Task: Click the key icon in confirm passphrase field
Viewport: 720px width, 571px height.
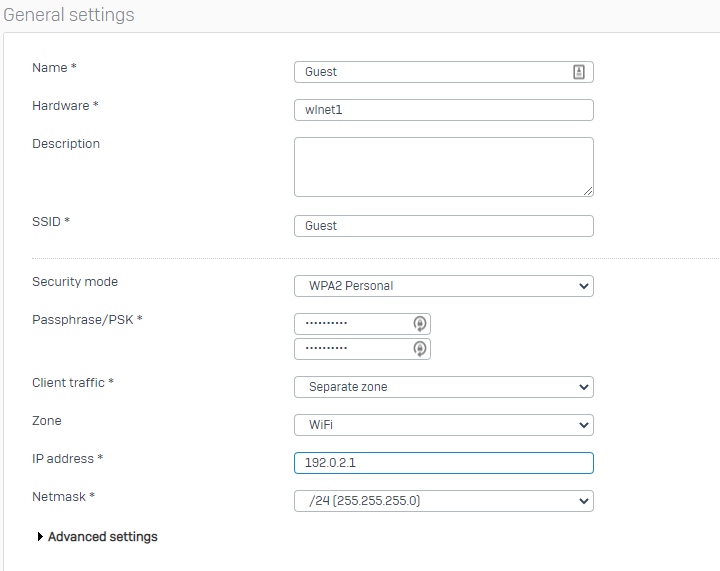Action: pos(420,348)
